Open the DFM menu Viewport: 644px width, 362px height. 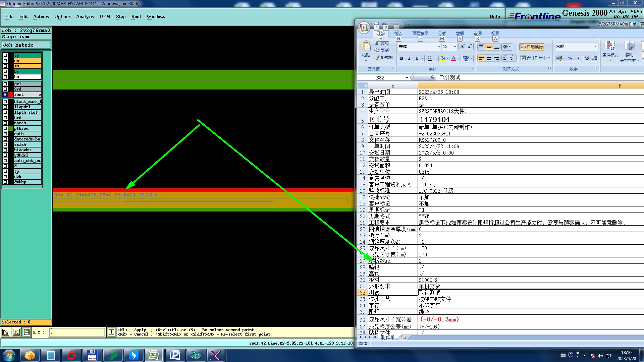click(x=105, y=16)
